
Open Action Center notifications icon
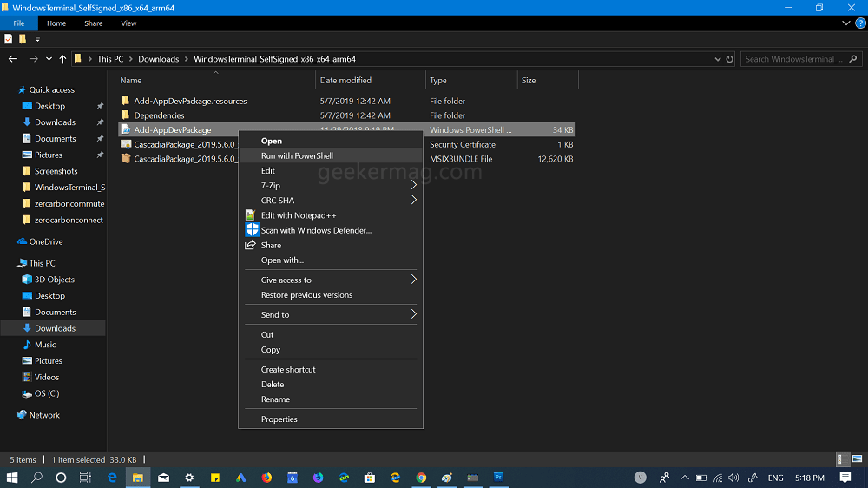(x=845, y=478)
